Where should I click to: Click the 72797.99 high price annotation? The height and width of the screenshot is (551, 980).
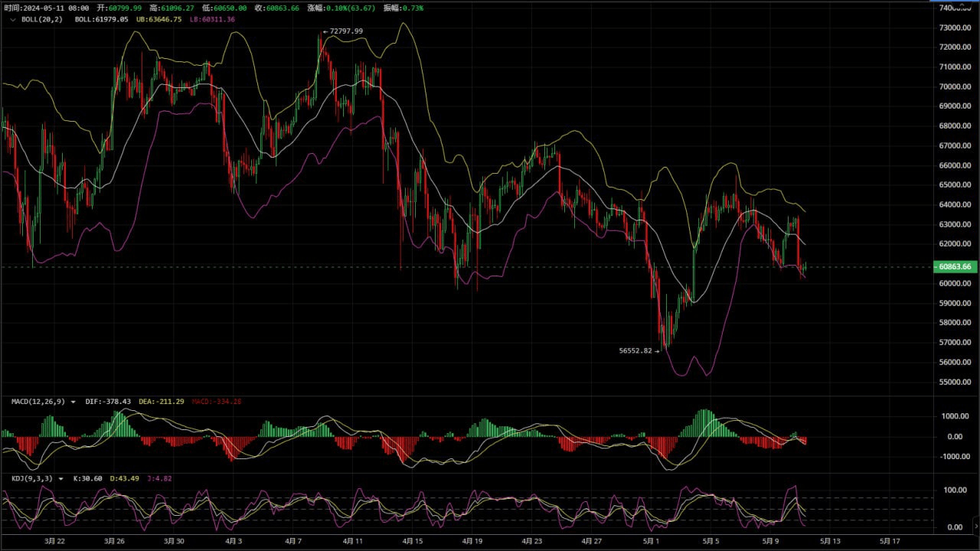[x=346, y=31]
